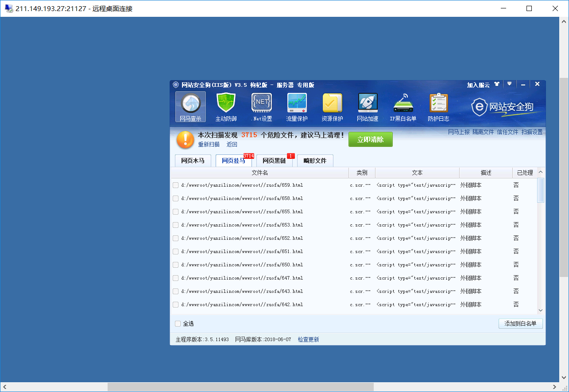Screen dimensions: 569x392
Task: Switch to the 网页黑链 tab
Action: pos(274,161)
